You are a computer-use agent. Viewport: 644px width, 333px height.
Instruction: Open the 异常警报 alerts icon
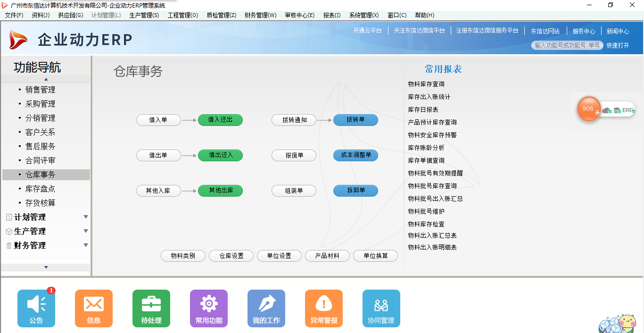tap(323, 308)
